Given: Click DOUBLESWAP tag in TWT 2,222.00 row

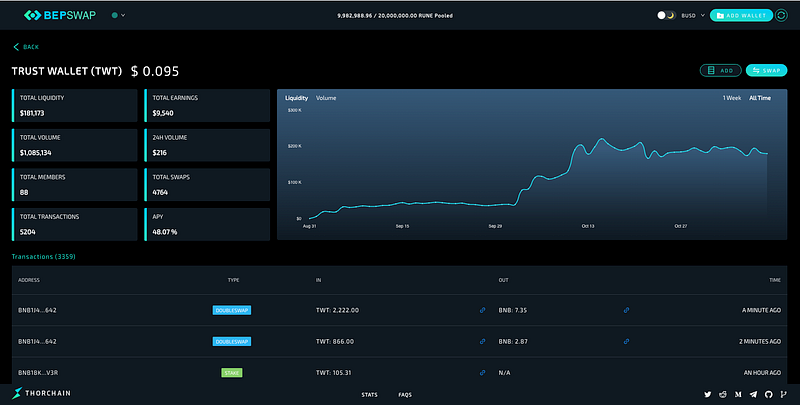Looking at the screenshot, I should (232, 310).
